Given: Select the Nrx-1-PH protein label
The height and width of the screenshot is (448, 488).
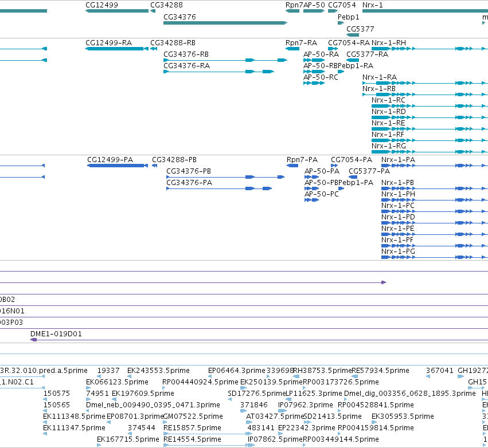Looking at the screenshot, I should coord(398,194).
